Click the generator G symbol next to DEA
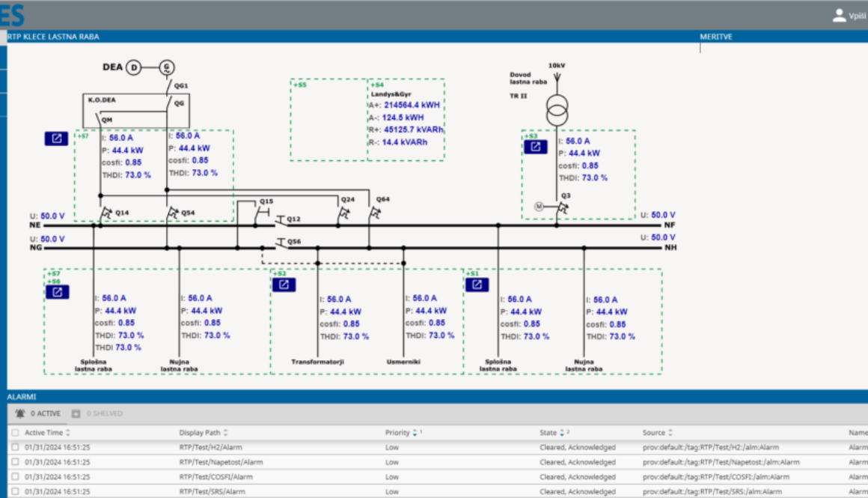The height and width of the screenshot is (498, 868). [x=165, y=68]
